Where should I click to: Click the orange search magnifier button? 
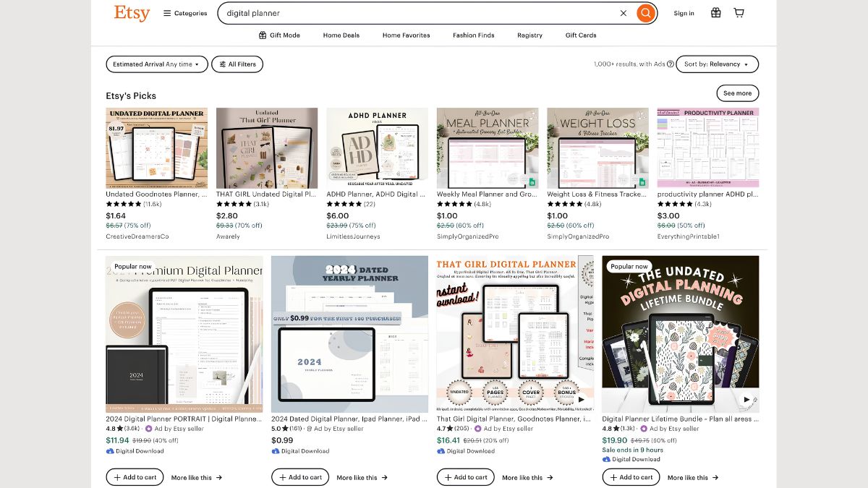(646, 13)
